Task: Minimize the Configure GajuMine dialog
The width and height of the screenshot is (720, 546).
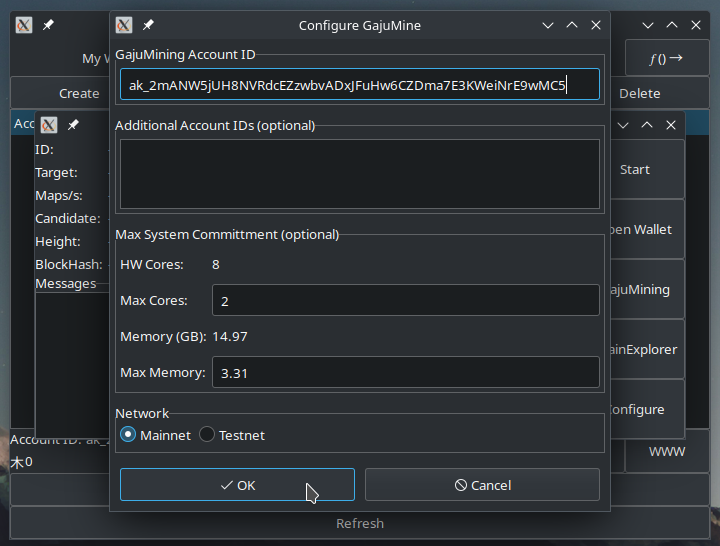Action: [548, 25]
